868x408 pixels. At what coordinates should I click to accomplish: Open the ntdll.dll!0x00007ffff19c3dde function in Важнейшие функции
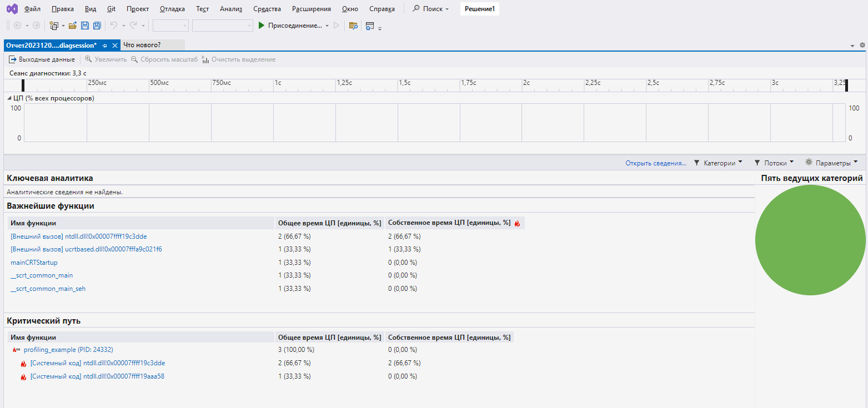(78, 236)
